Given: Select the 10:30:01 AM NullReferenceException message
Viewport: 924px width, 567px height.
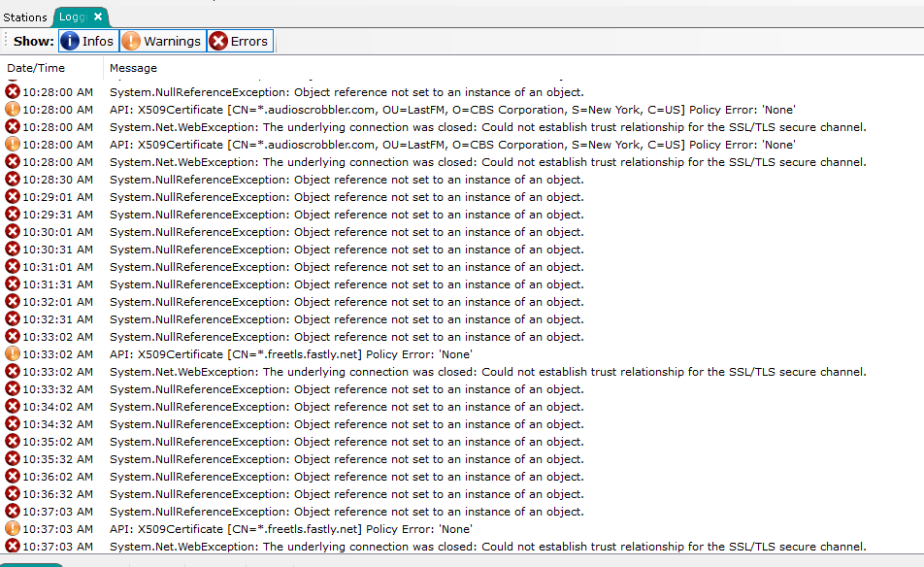Looking at the screenshot, I should point(346,232).
